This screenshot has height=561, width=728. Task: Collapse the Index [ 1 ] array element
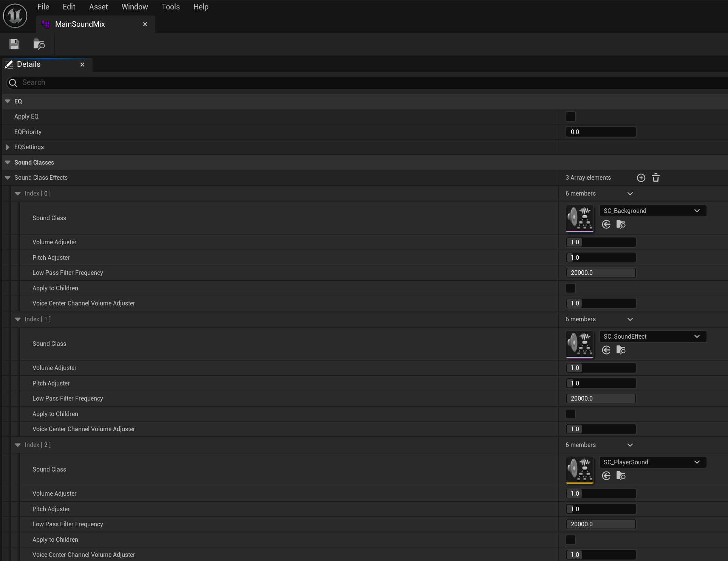point(18,319)
